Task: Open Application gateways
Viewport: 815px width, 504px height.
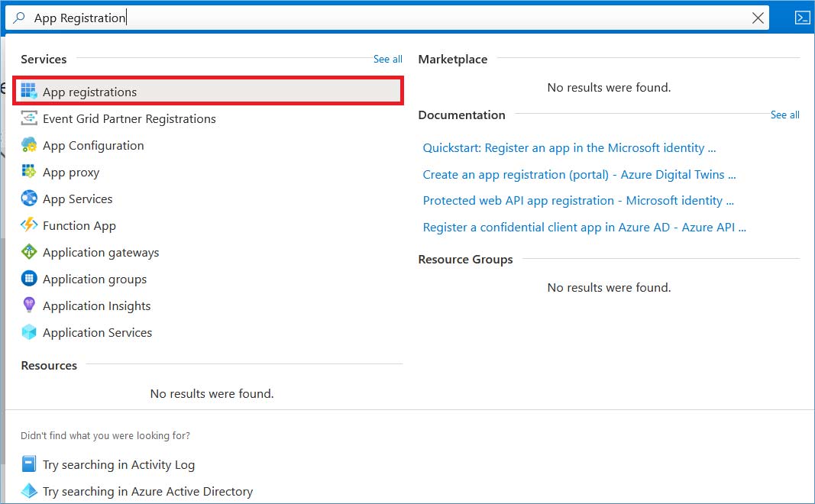Action: 101,253
